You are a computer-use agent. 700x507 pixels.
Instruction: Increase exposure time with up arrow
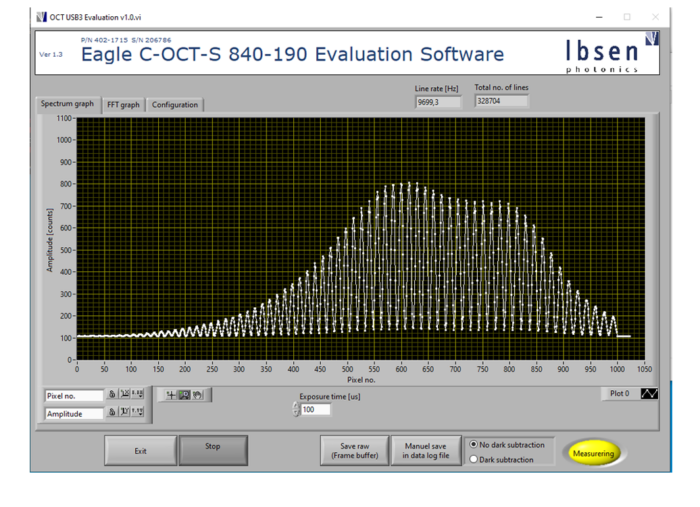tap(296, 405)
